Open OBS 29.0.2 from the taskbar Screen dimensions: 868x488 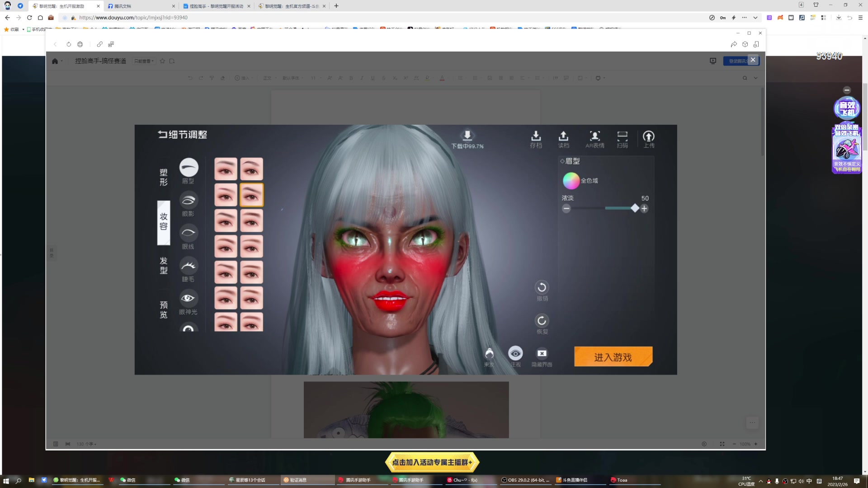[525, 480]
